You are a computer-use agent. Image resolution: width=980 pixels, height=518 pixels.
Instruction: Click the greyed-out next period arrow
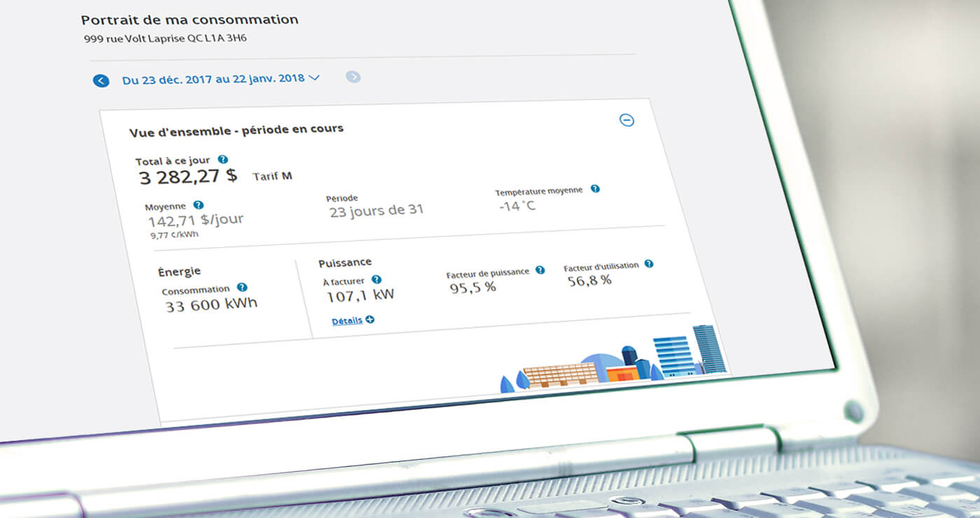click(x=353, y=77)
